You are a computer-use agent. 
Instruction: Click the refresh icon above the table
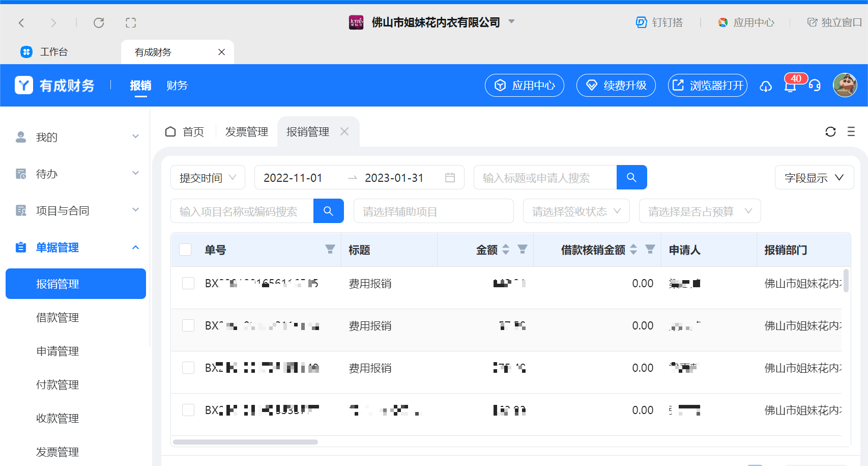tap(830, 132)
